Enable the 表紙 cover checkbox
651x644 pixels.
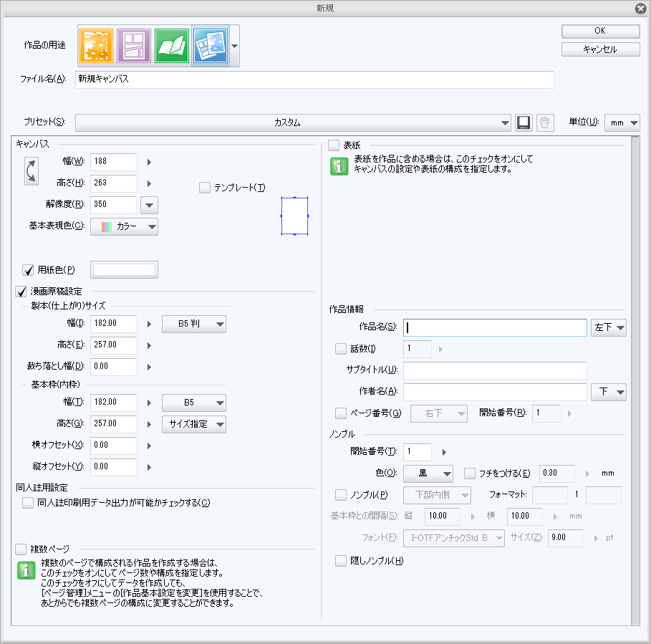pyautogui.click(x=334, y=145)
